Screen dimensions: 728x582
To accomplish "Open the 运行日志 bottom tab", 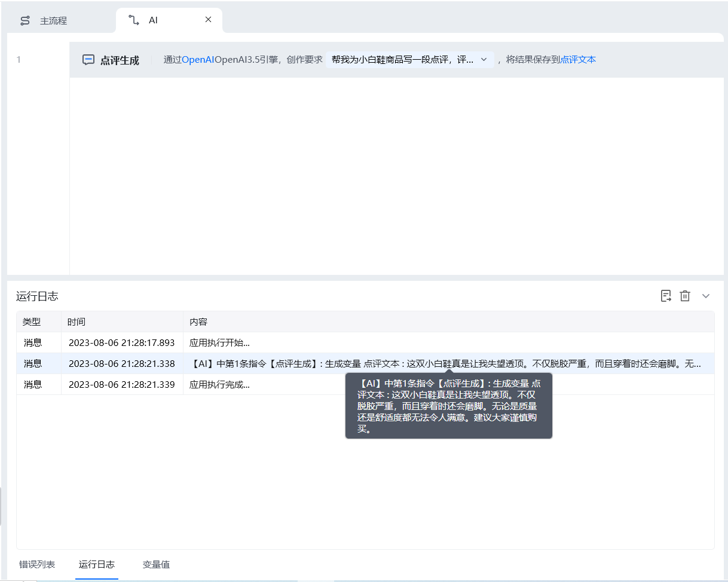I will (x=97, y=564).
